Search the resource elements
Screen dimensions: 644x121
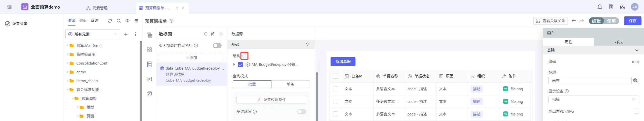[119, 21]
